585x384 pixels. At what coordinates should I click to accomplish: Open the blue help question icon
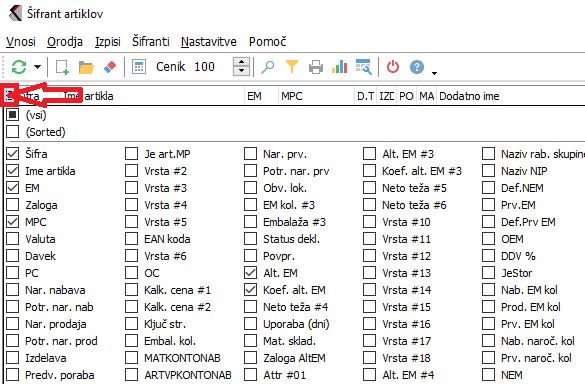[x=417, y=67]
